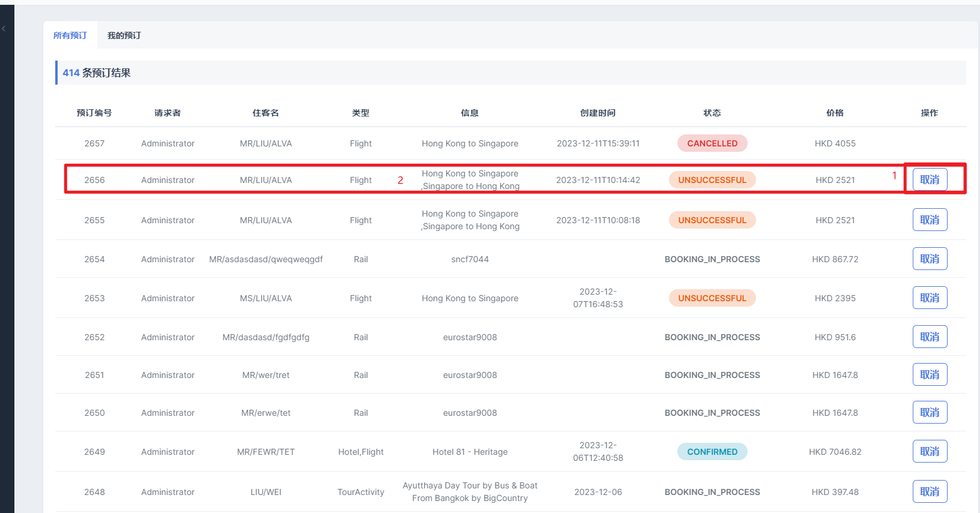Viewport: 980px width, 513px height.
Task: Switch to the 所有预订 tab
Action: coord(70,35)
